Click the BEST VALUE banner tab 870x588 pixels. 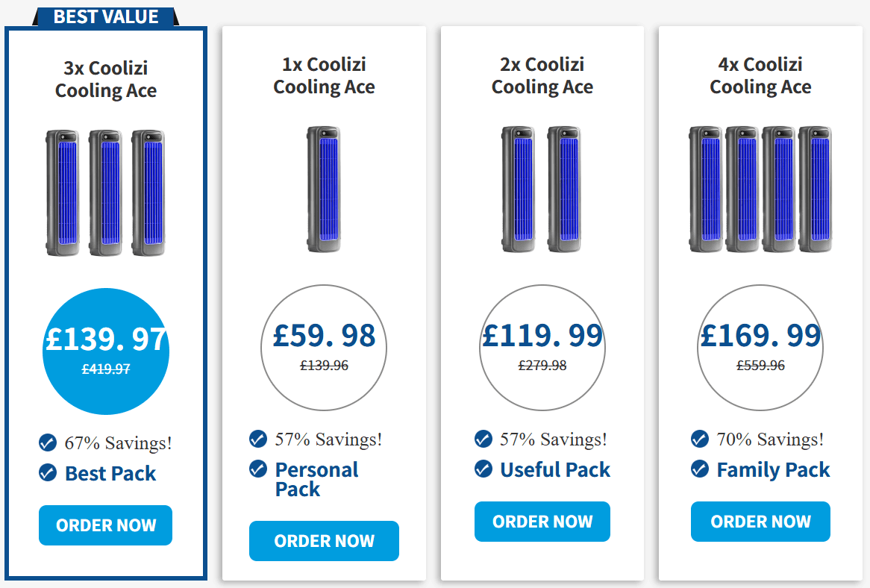coord(105,16)
